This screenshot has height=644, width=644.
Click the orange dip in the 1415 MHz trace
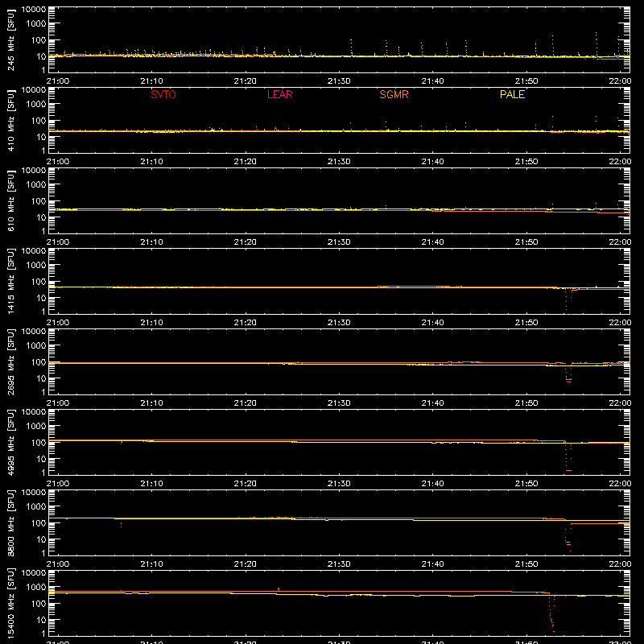[568, 301]
